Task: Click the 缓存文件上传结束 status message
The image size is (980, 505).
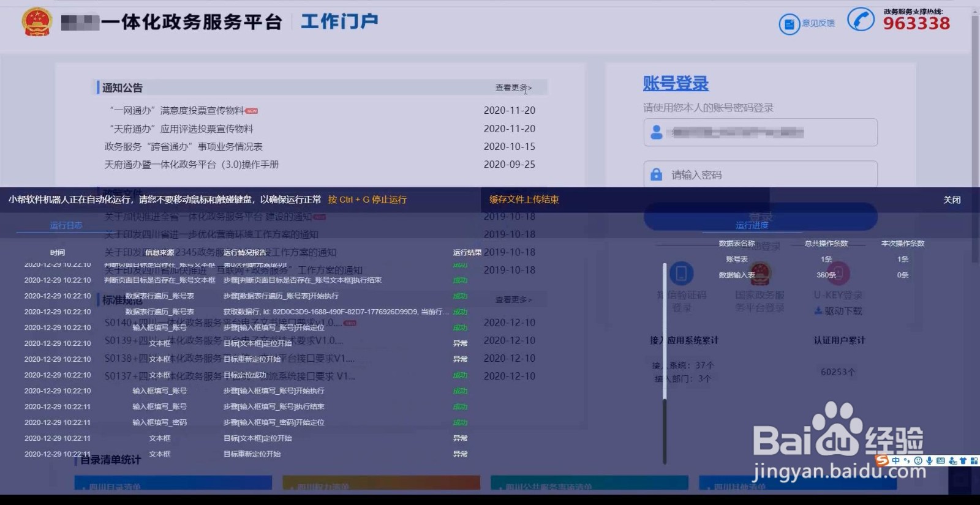Action: [524, 200]
